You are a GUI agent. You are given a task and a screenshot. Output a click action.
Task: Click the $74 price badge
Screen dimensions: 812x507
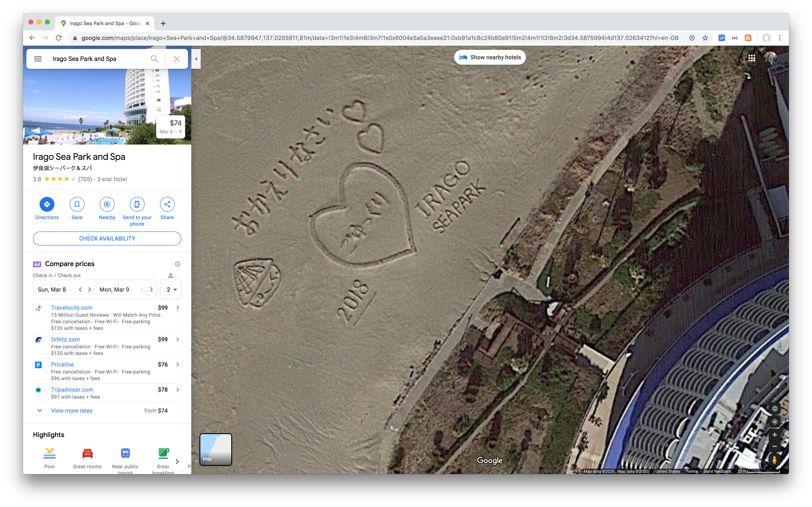point(170,127)
